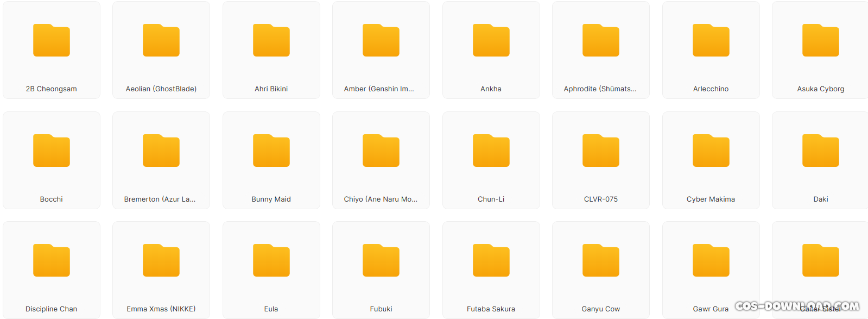Click the "Asuka Cyborg" folder name
Image resolution: width=868 pixels, height=319 pixels.
click(821, 89)
